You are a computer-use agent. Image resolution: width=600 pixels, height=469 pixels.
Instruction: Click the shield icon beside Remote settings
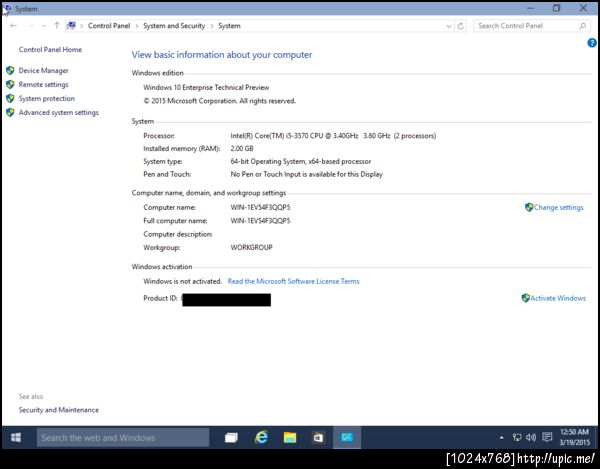(x=10, y=84)
